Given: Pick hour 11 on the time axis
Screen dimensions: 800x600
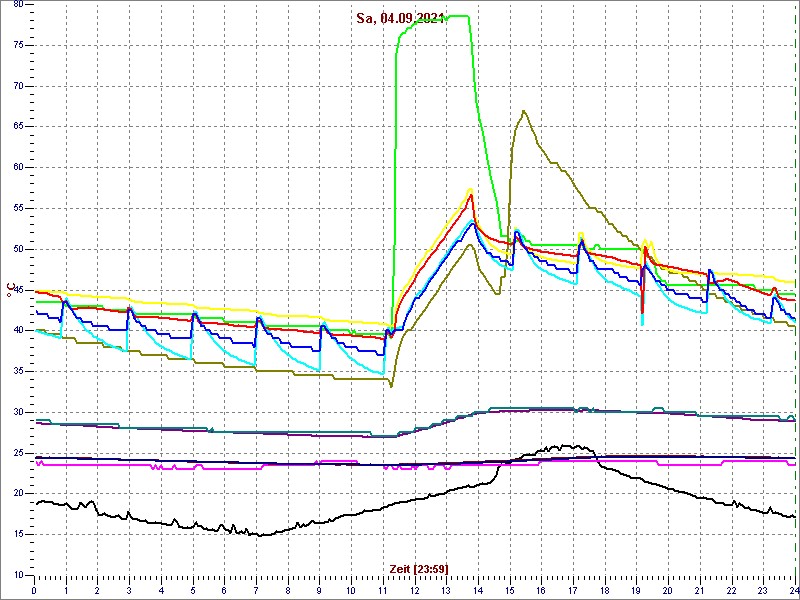Looking at the screenshot, I should [x=383, y=590].
